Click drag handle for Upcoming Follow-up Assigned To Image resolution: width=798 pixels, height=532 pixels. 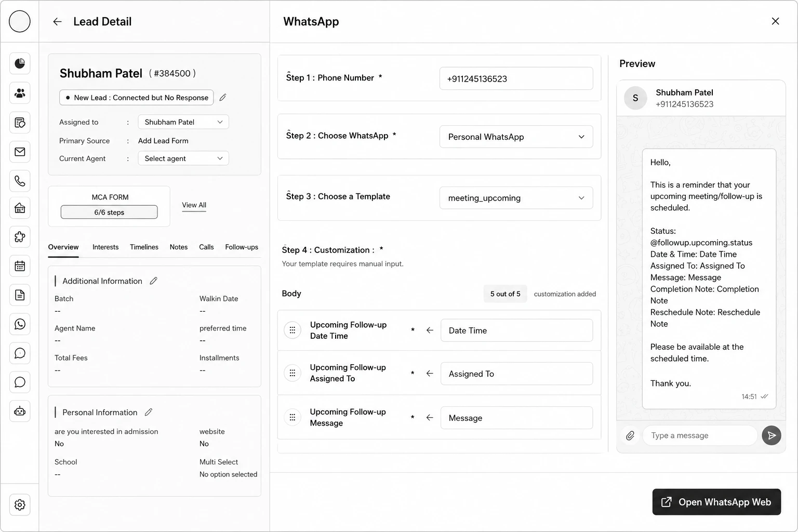292,373
